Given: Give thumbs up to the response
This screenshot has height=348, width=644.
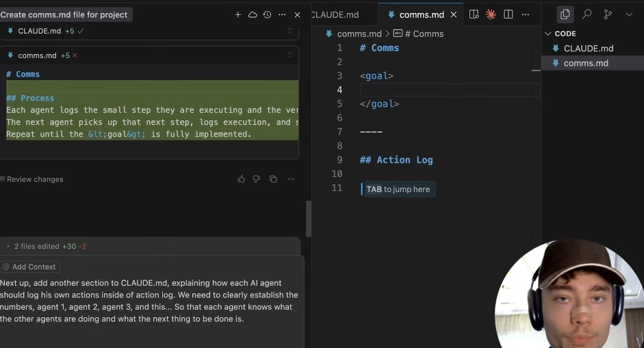Looking at the screenshot, I should click(241, 179).
